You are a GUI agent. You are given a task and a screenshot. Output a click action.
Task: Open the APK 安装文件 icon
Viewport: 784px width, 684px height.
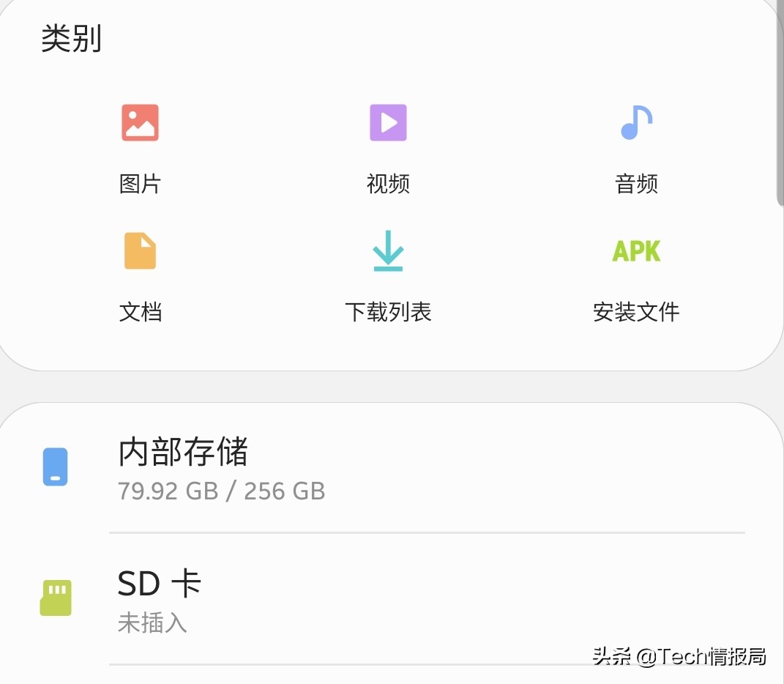click(x=635, y=250)
